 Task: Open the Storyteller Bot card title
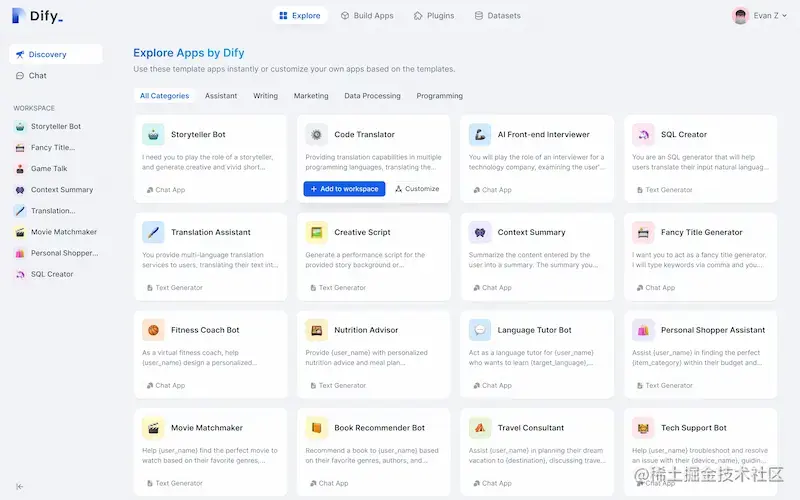tap(198, 135)
